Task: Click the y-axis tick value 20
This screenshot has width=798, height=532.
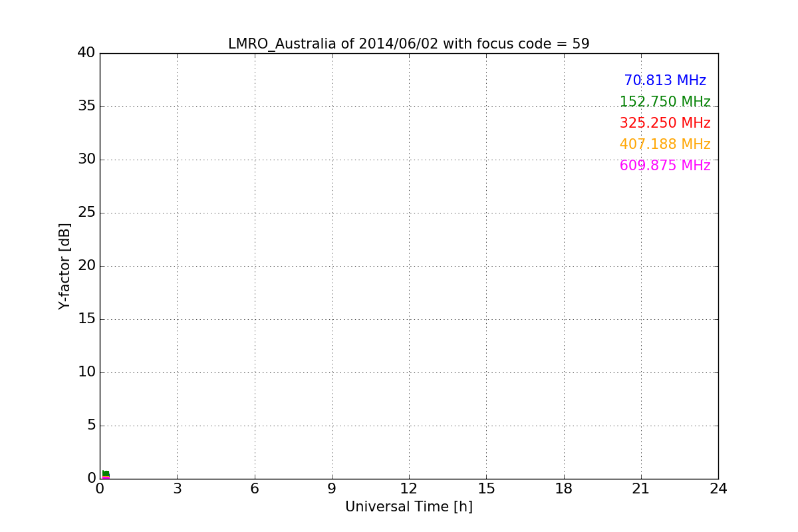Action: (86, 265)
